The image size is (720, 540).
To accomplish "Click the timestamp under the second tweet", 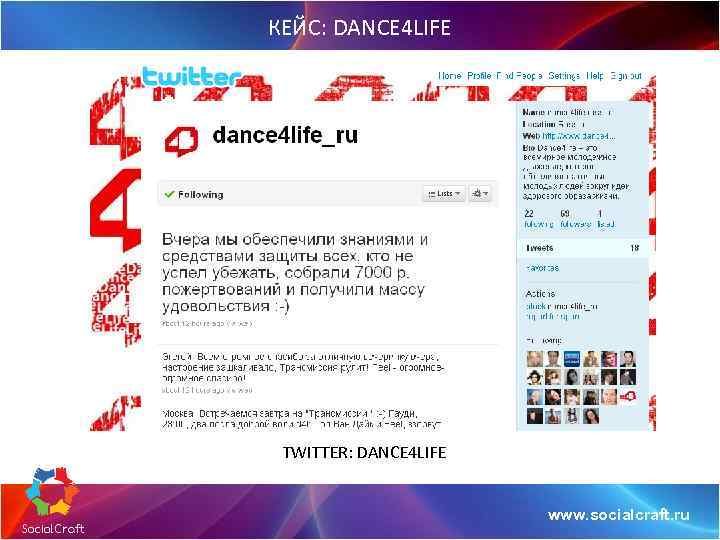I will click(x=207, y=390).
